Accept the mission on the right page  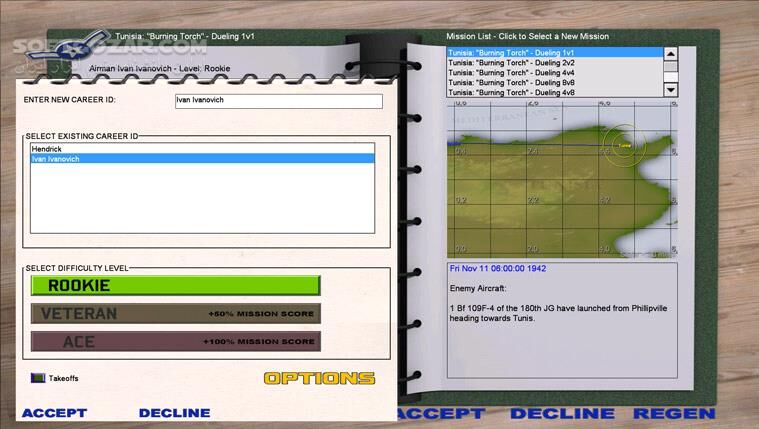pos(441,413)
